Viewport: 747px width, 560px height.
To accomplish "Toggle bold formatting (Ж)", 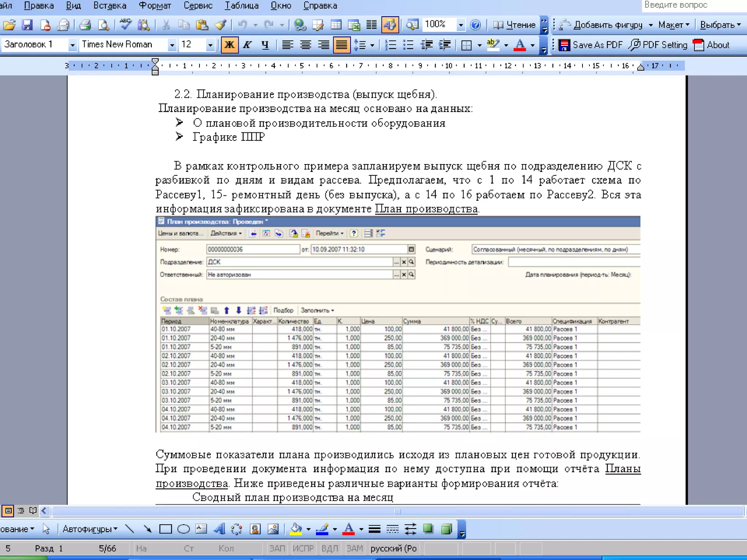I will pos(229,45).
